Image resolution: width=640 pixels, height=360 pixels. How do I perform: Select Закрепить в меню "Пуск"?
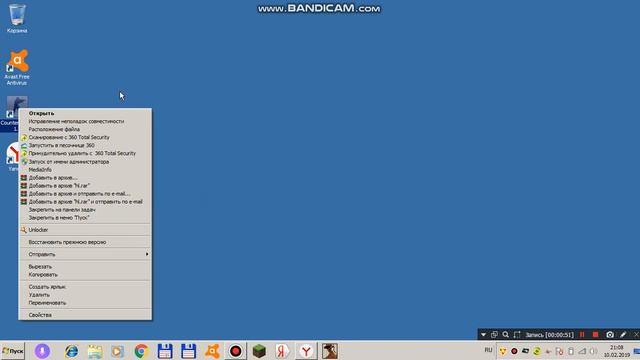[x=85, y=218]
